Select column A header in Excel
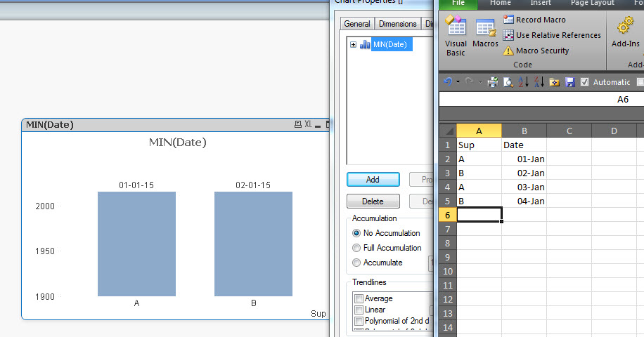 coord(479,131)
